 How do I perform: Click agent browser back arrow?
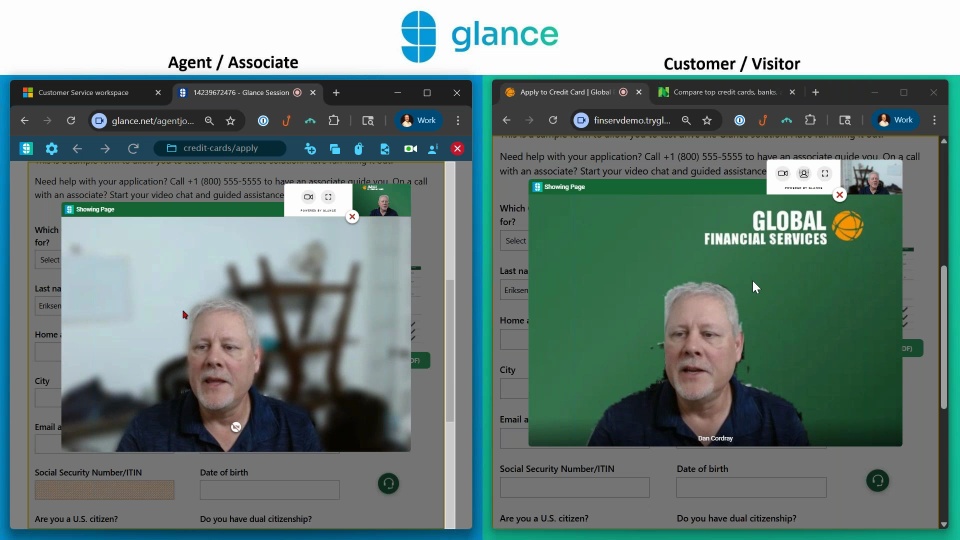click(x=24, y=121)
